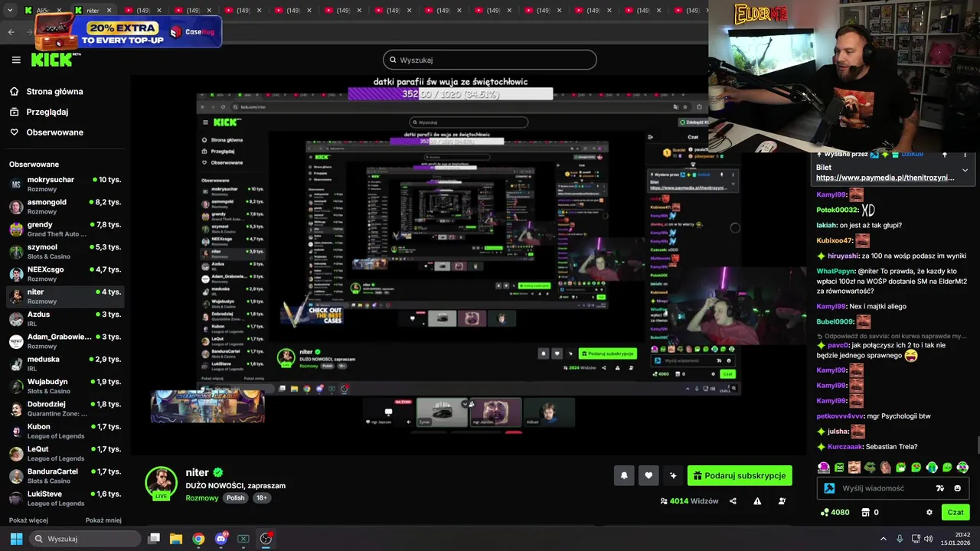980x551 pixels.
Task: Collapse list with Pokaż mniej
Action: [x=103, y=520]
